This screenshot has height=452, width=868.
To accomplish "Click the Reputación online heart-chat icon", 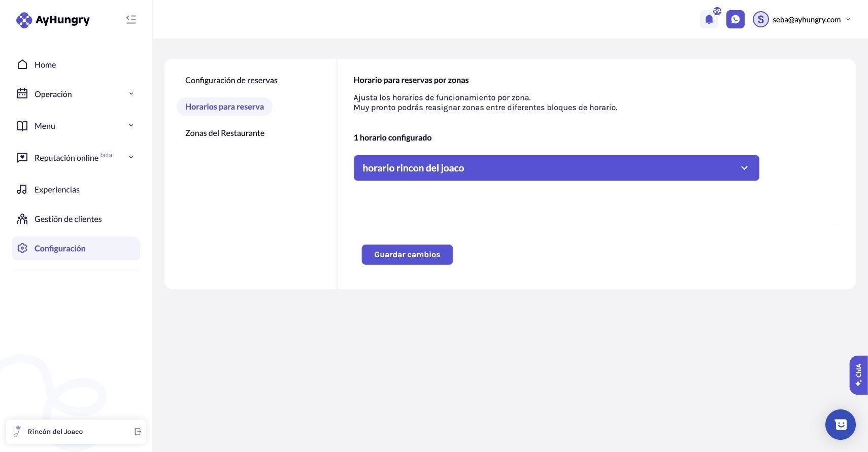I will pyautogui.click(x=22, y=158).
